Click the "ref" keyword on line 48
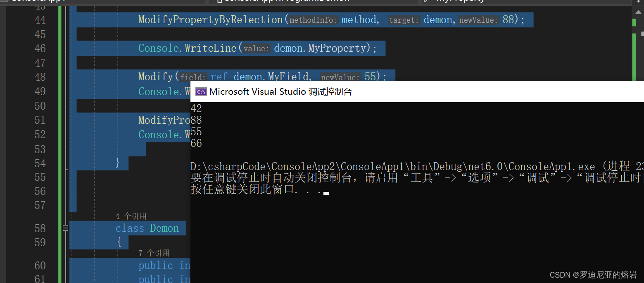644x283 pixels. point(219,77)
